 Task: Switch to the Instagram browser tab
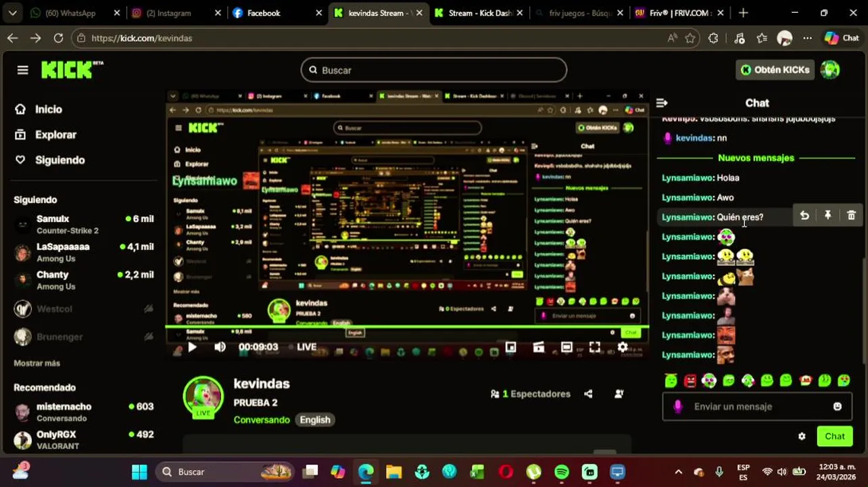coord(176,13)
